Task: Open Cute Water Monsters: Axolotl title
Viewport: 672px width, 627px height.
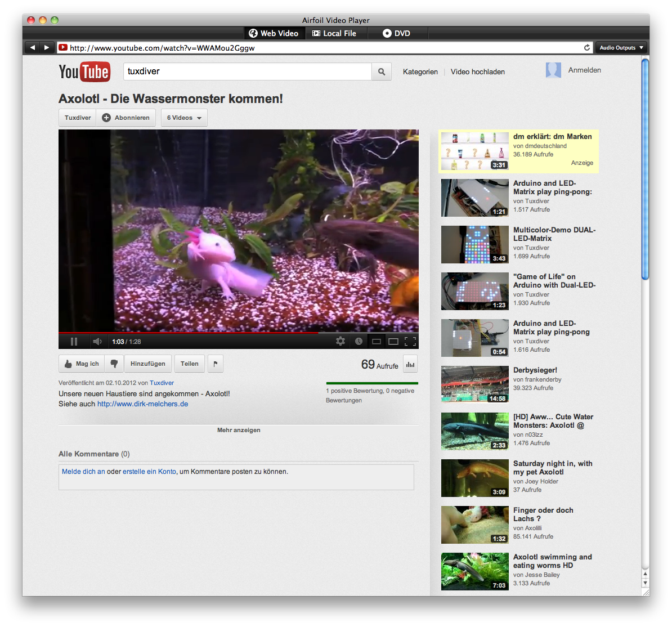Action: [x=553, y=421]
